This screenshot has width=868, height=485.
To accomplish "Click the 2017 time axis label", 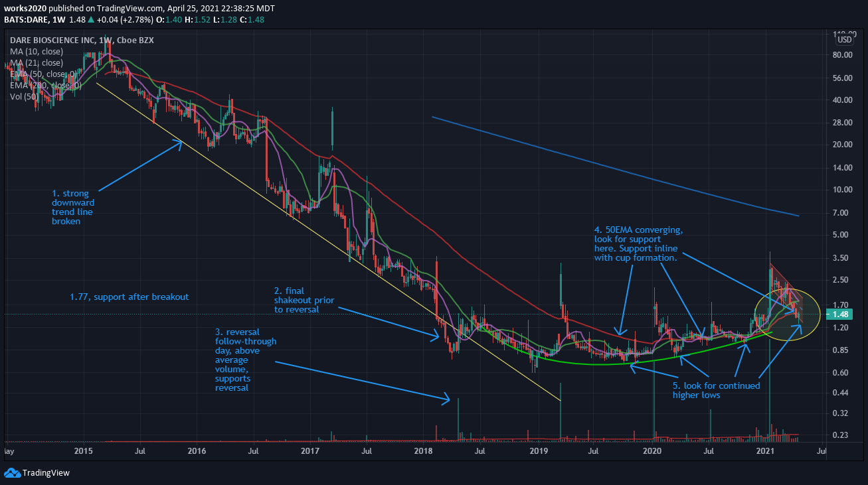I will point(310,451).
